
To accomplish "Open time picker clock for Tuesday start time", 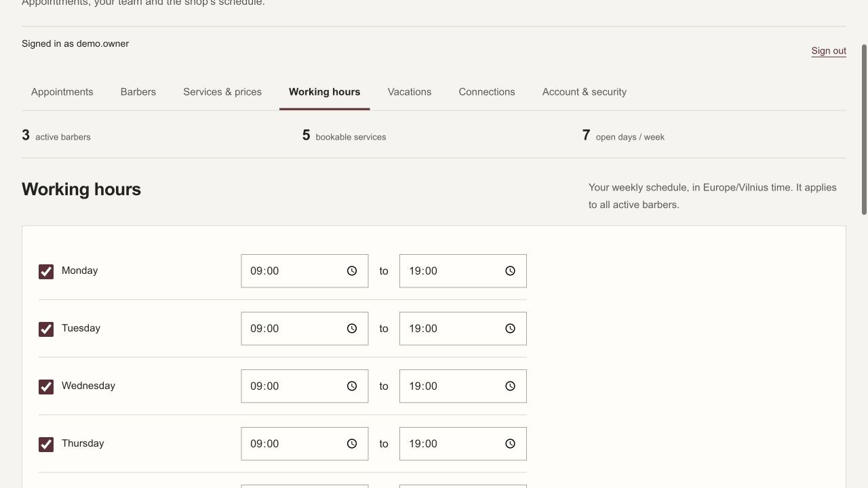I will coord(352,329).
